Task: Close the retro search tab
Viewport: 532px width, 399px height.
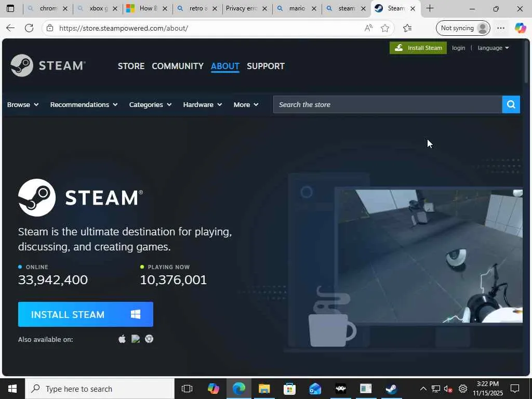Action: [215, 8]
